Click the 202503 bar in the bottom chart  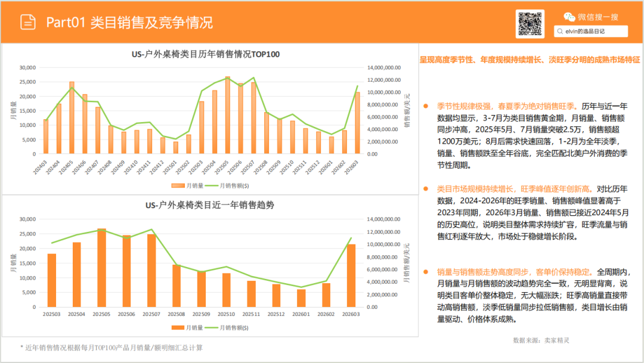click(x=52, y=281)
